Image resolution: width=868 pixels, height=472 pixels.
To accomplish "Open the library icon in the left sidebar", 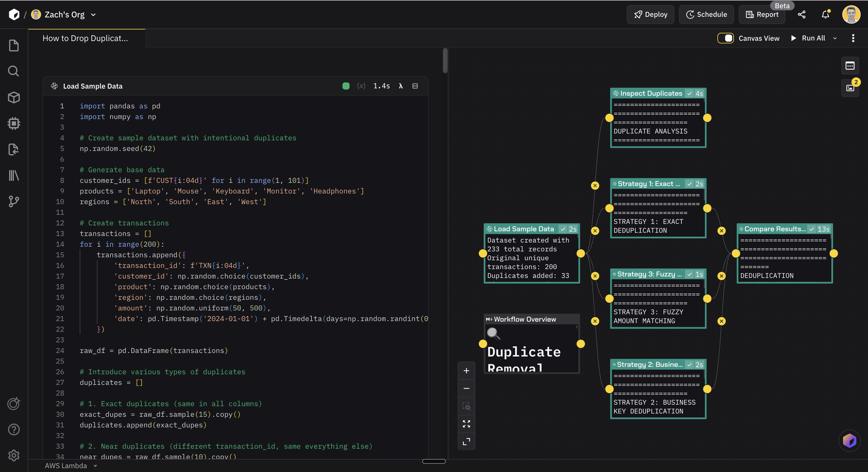I will click(14, 175).
